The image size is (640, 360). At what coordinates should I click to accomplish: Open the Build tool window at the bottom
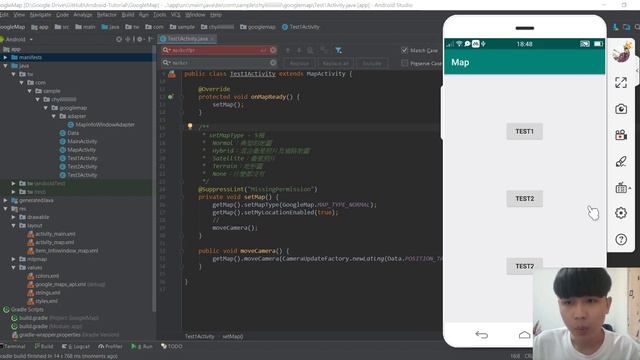point(44,346)
